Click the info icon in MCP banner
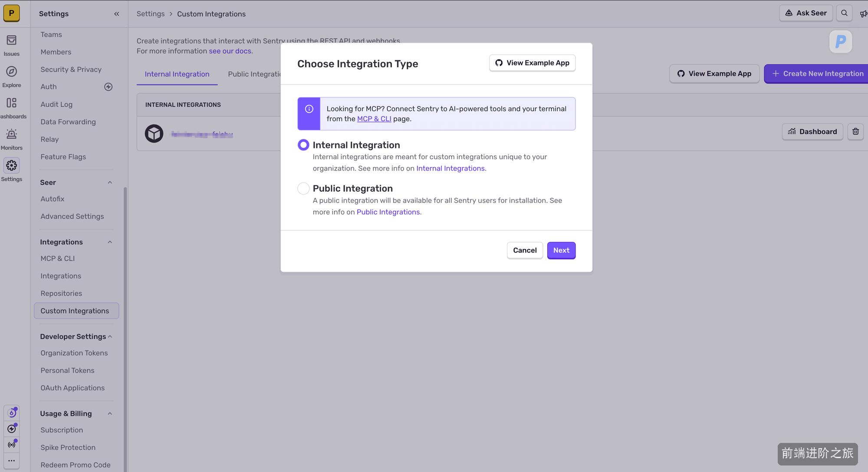Screen dimensions: 868x472 (x=309, y=109)
